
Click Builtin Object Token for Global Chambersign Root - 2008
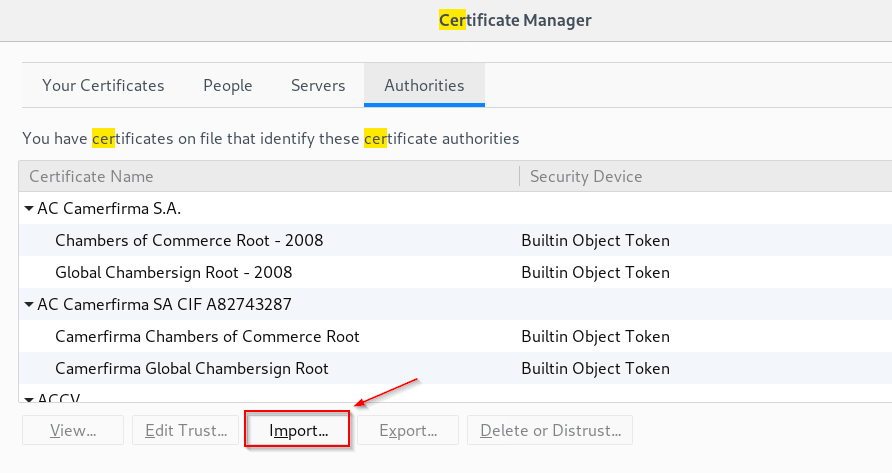[x=596, y=272]
